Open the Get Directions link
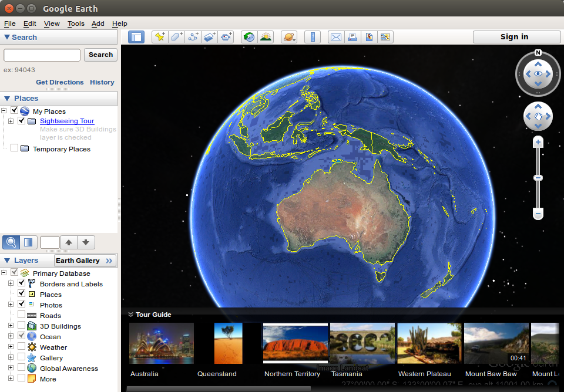The height and width of the screenshot is (392, 564). tap(59, 82)
